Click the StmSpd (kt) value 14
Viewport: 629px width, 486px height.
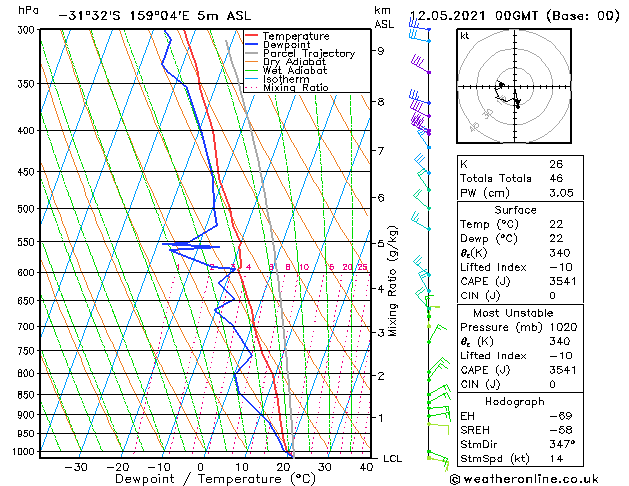(556, 459)
